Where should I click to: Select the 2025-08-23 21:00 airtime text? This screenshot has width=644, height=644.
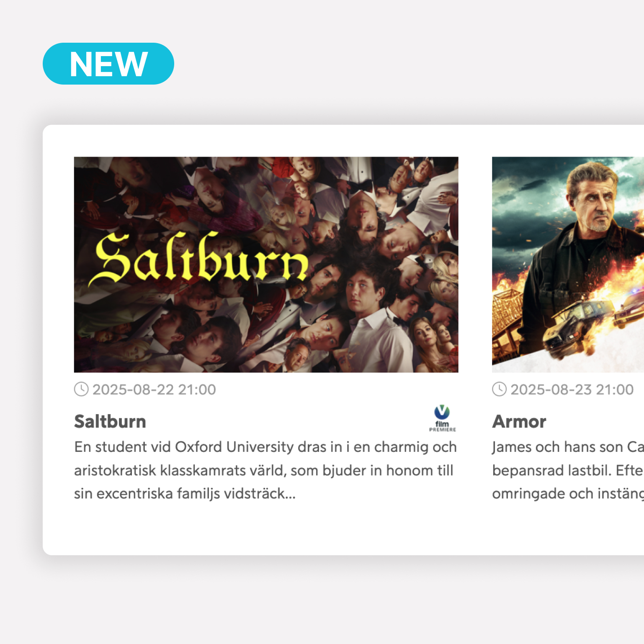coord(572,390)
